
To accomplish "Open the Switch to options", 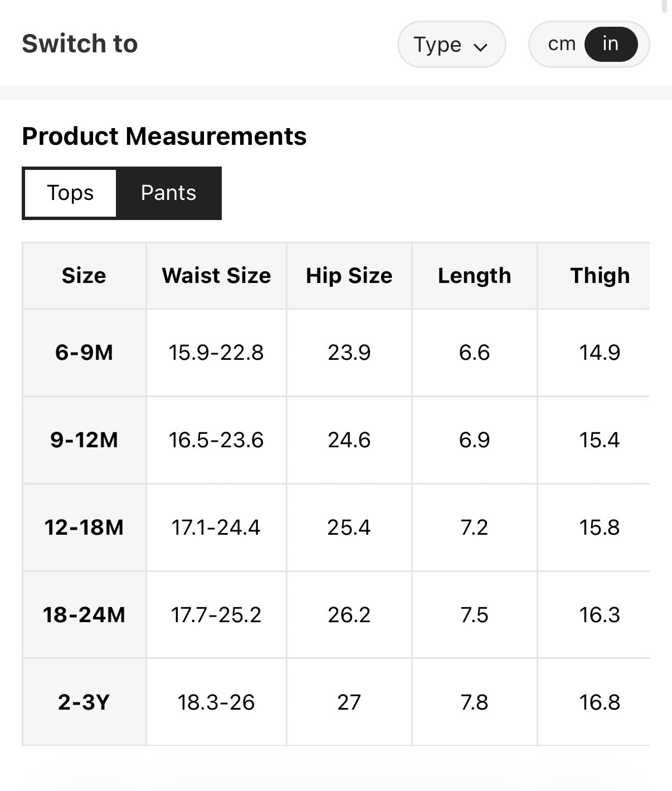I will [x=80, y=43].
